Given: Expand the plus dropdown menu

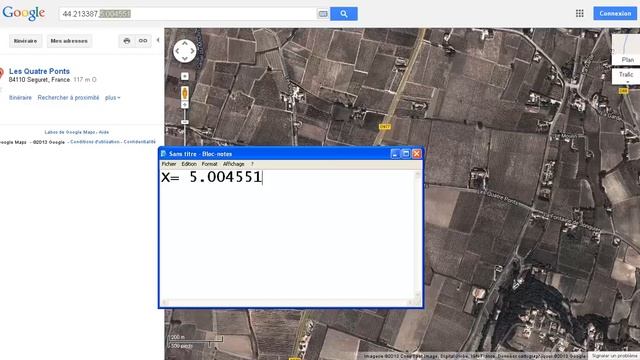Looking at the screenshot, I should (112, 98).
